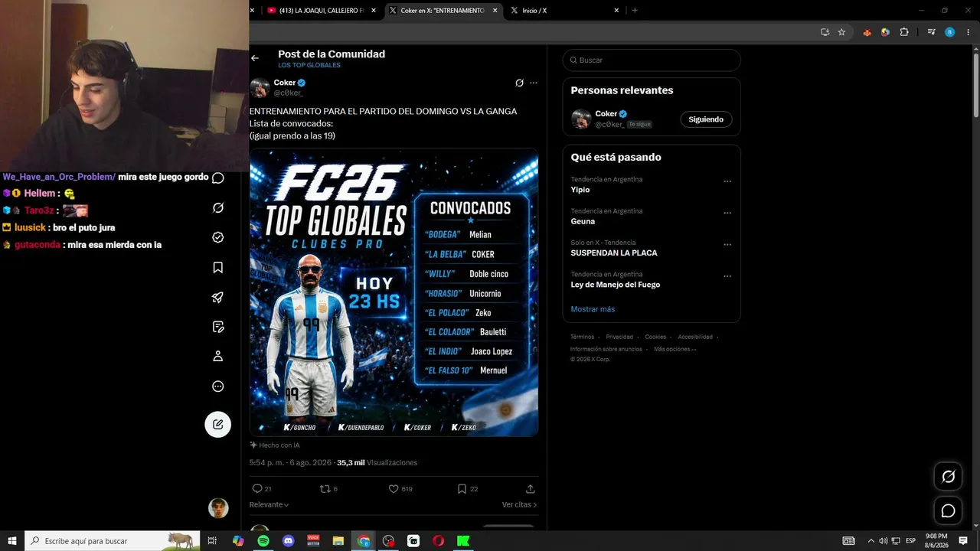Screen dimensions: 980x551
Task: Toggle the Siguiendo button for Coker
Action: [706, 119]
